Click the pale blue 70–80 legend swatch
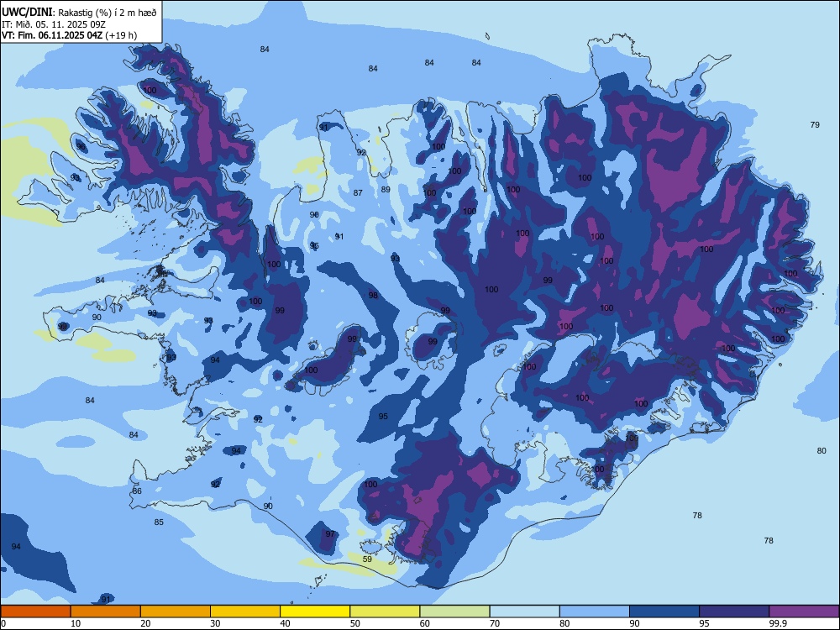Image resolution: width=840 pixels, height=630 pixels. coord(524,612)
